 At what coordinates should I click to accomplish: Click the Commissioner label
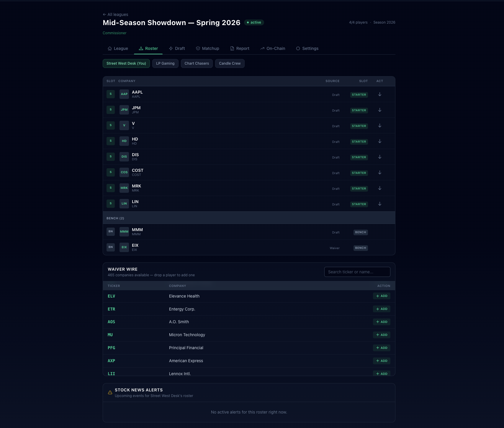(x=114, y=33)
